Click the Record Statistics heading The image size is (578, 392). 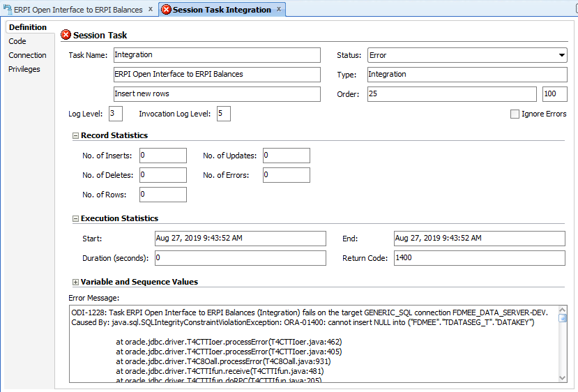pyautogui.click(x=114, y=135)
